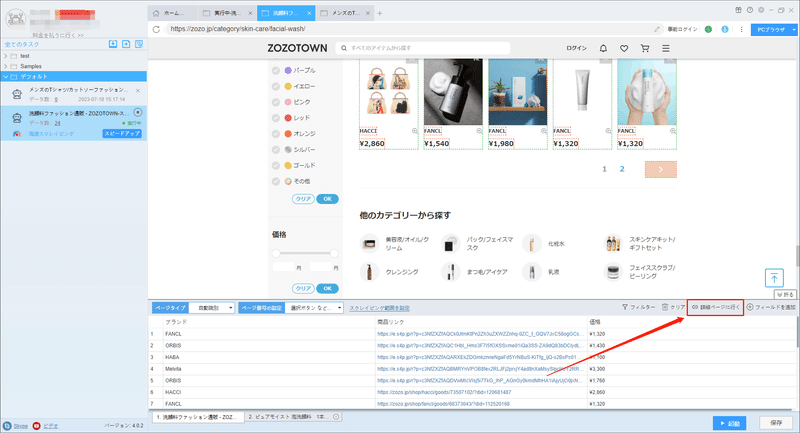800x433 pixels.
Task: Check the ピンク color filter
Action: click(276, 102)
